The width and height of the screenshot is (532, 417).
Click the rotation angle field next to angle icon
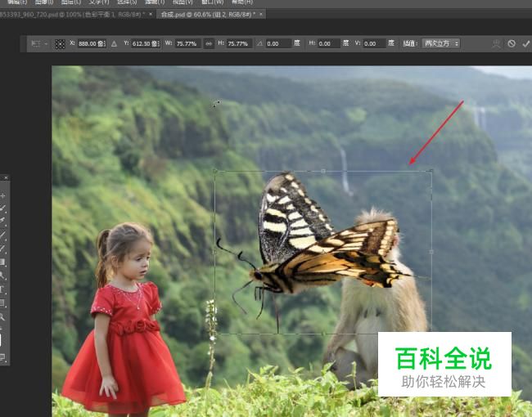click(278, 43)
